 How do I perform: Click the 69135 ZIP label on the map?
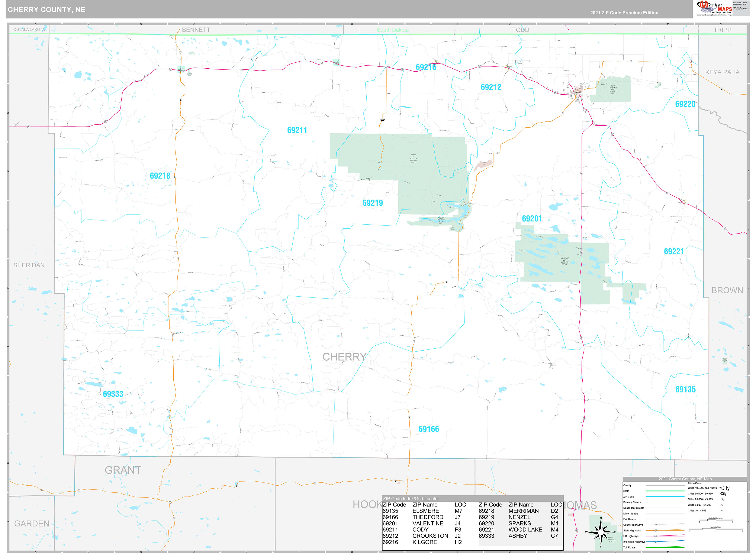[x=686, y=389]
